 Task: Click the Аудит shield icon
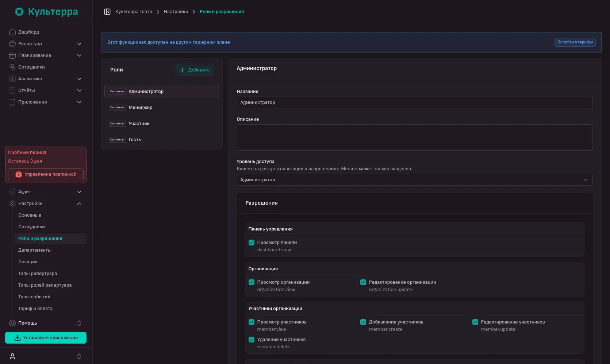point(12,192)
